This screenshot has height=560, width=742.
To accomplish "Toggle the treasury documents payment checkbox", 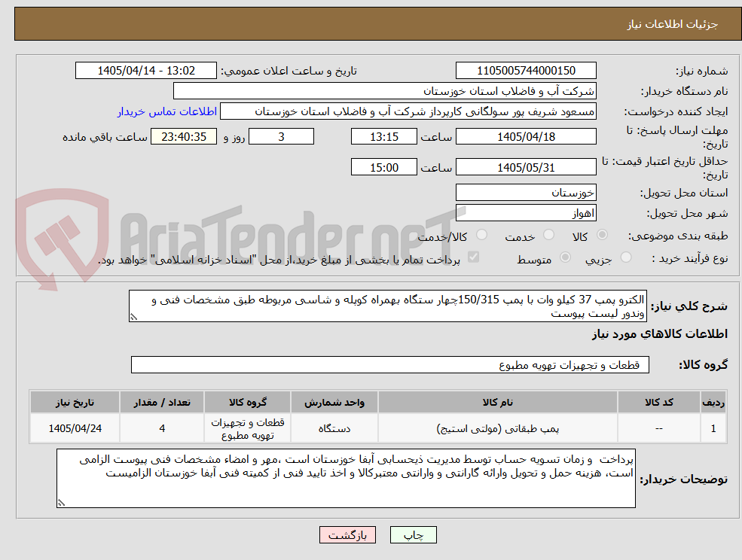I will click(473, 257).
